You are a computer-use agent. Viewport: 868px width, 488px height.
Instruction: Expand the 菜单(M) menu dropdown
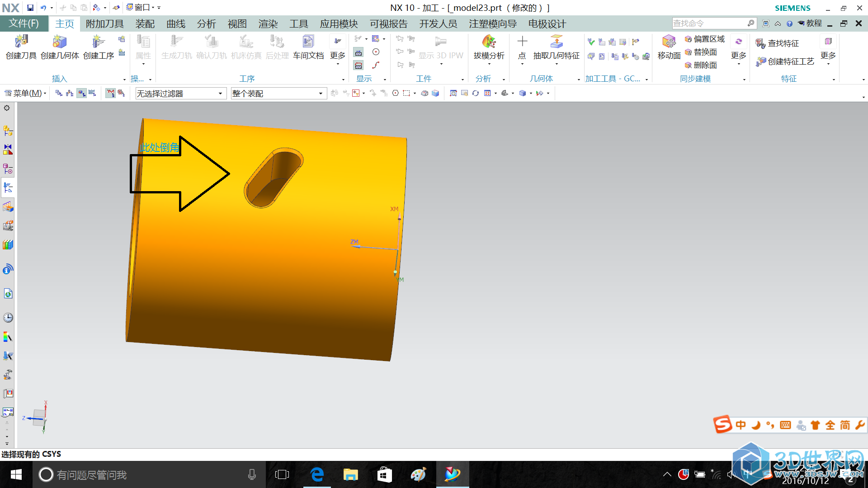(25, 93)
